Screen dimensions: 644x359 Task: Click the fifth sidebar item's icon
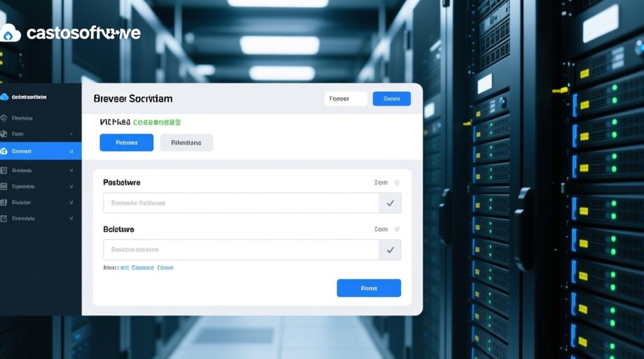tap(4, 187)
